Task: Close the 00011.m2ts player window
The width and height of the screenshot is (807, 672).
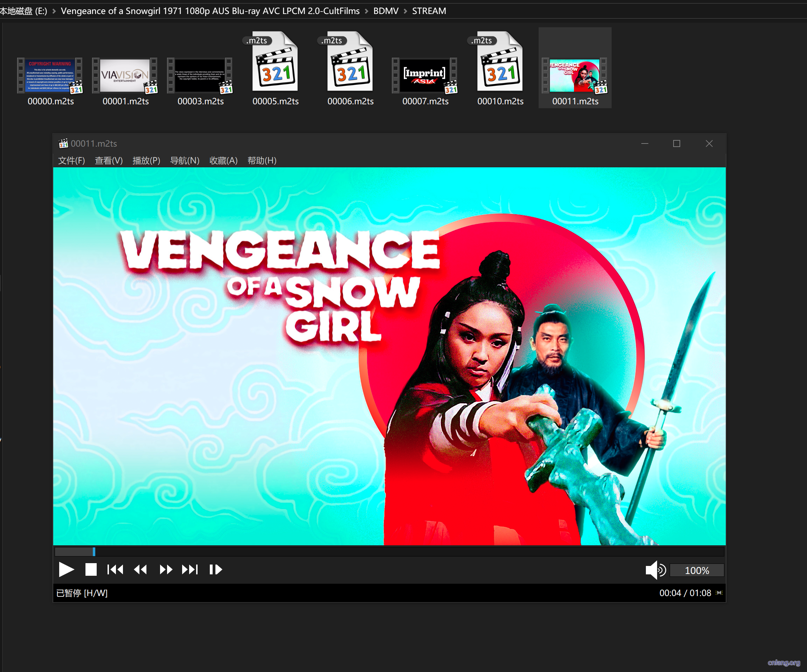Action: (x=709, y=143)
